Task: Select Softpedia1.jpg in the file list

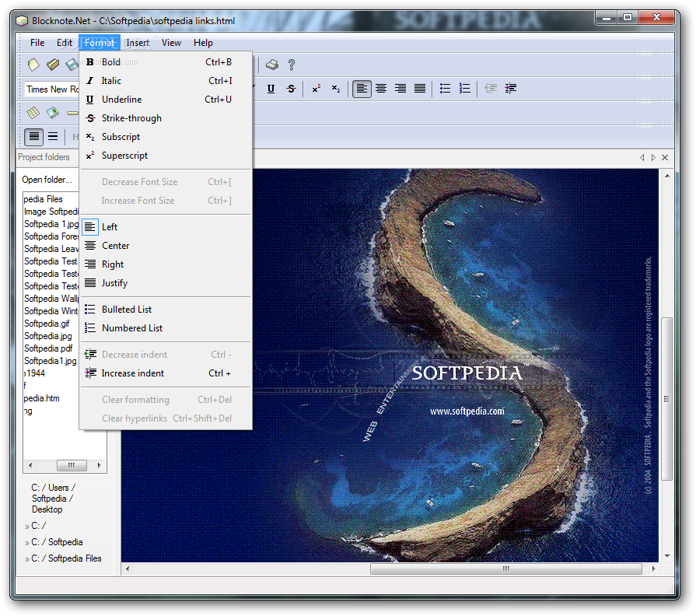Action: (x=50, y=361)
